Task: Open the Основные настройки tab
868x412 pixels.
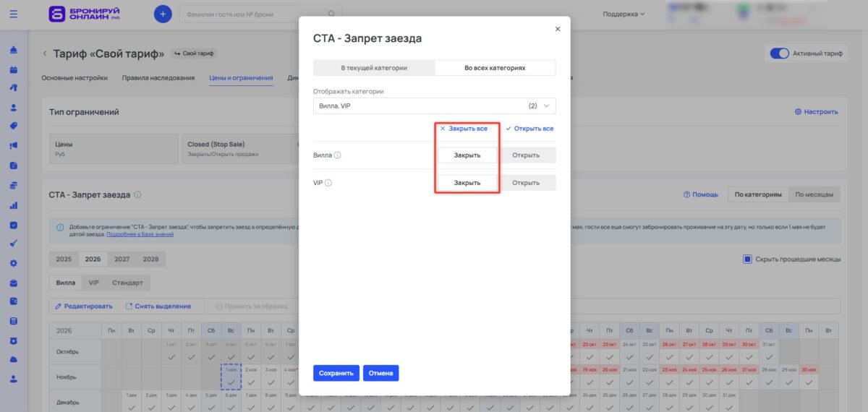Action: point(75,78)
